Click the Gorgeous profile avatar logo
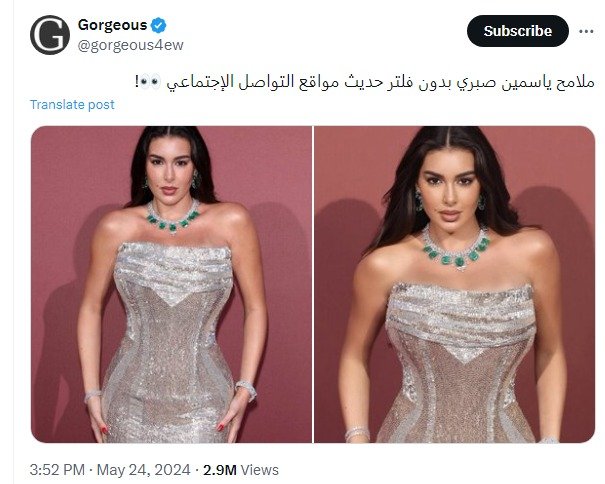This screenshot has height=484, width=605. (50, 35)
